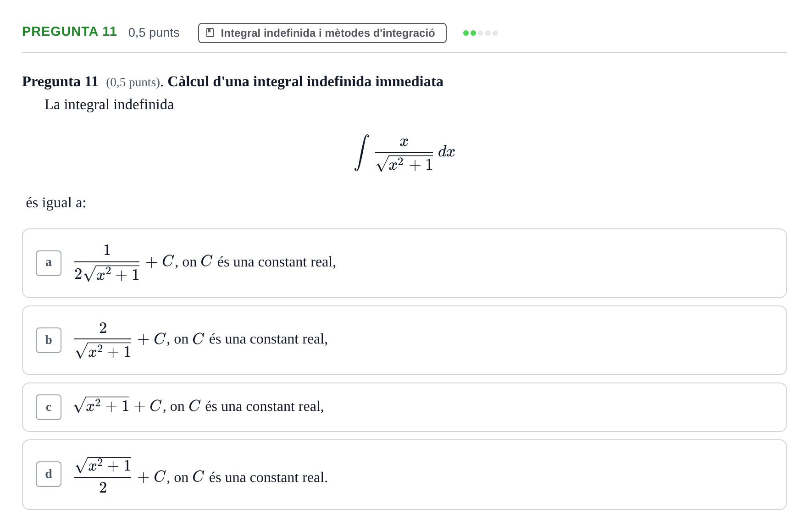Click the book icon in topic tag
Viewport: 809px width, 532px height.
(x=210, y=33)
